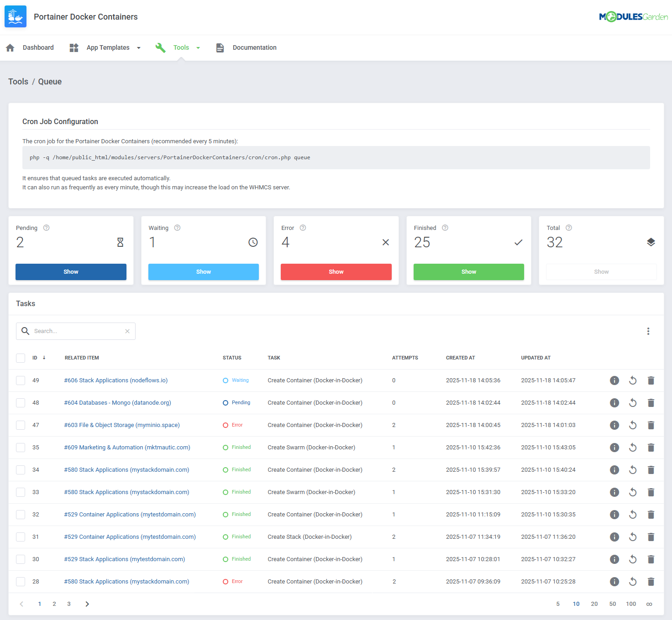Show all tasks with Error status

tap(336, 271)
